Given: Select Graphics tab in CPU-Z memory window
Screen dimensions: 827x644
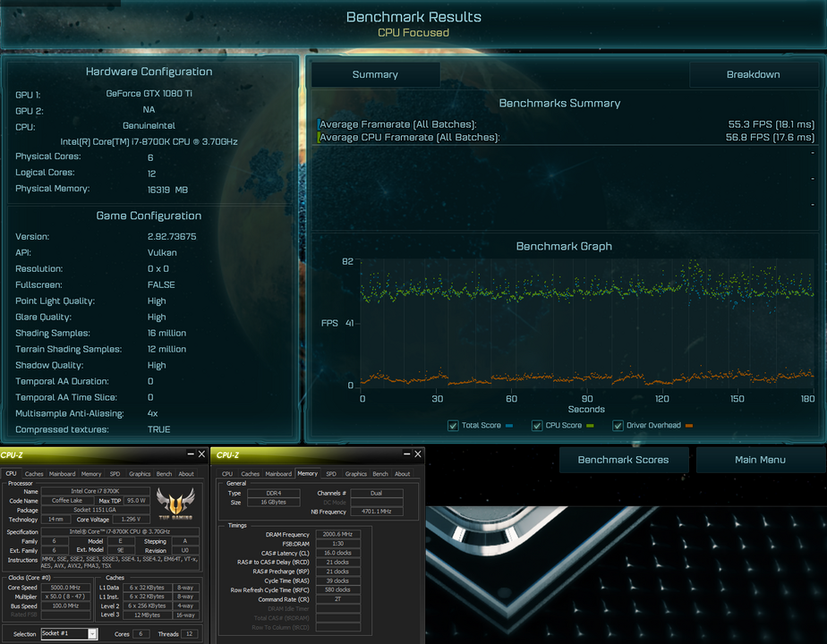Looking at the screenshot, I should click(356, 474).
